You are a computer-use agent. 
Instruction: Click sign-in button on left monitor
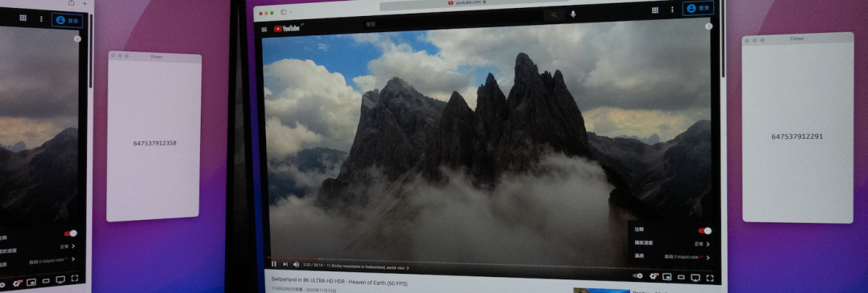67,20
